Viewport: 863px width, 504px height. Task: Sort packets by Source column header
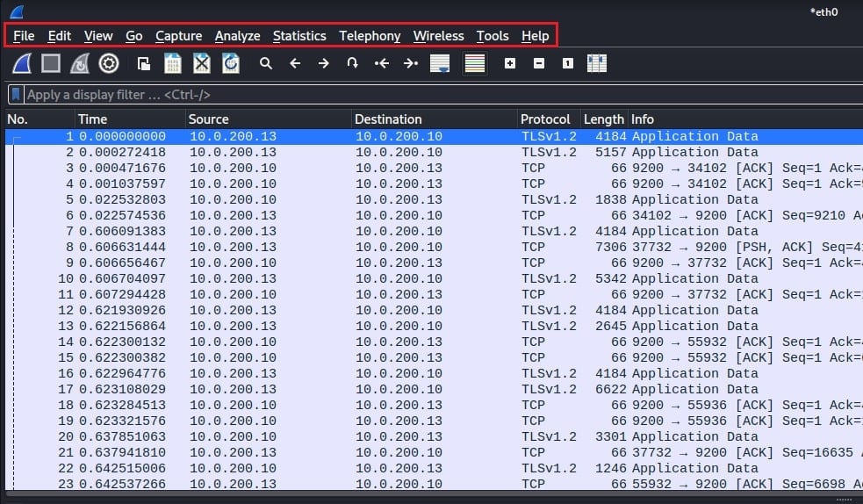click(x=268, y=119)
